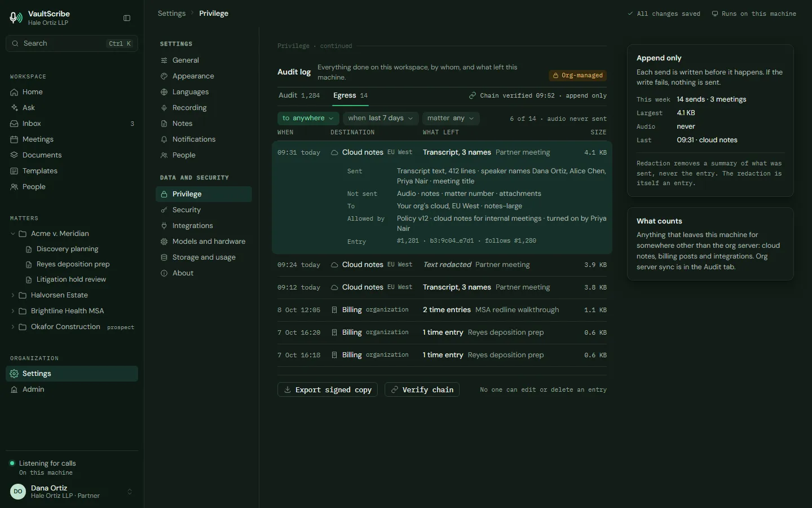Open Recording settings
812x508 pixels.
204,108
